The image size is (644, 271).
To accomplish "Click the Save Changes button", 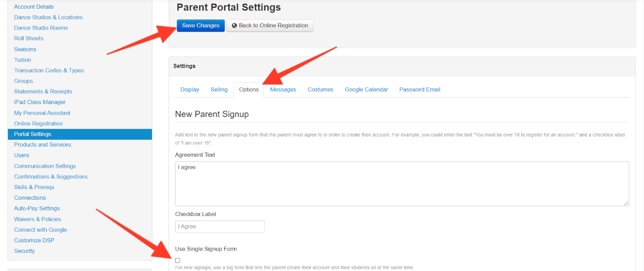I will (x=200, y=25).
